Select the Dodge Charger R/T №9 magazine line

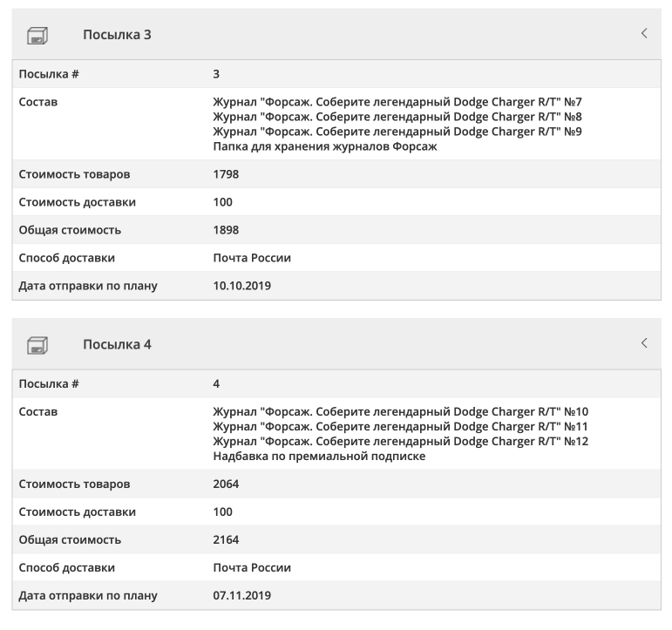click(x=397, y=132)
